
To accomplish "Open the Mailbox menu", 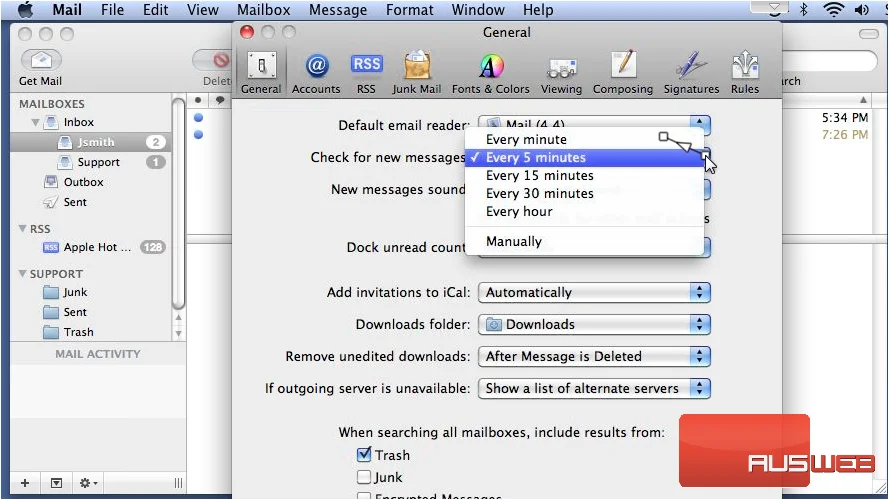I will 264,10.
